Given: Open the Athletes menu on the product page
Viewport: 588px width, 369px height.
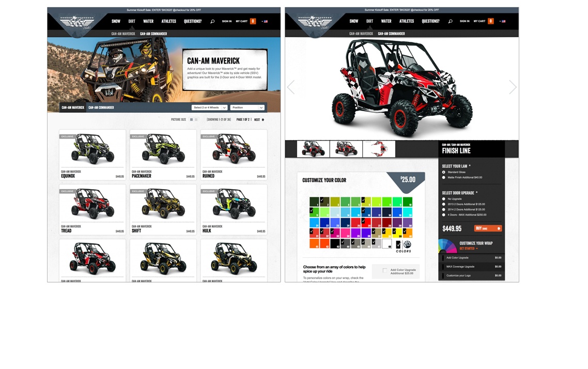Looking at the screenshot, I should tap(407, 21).
